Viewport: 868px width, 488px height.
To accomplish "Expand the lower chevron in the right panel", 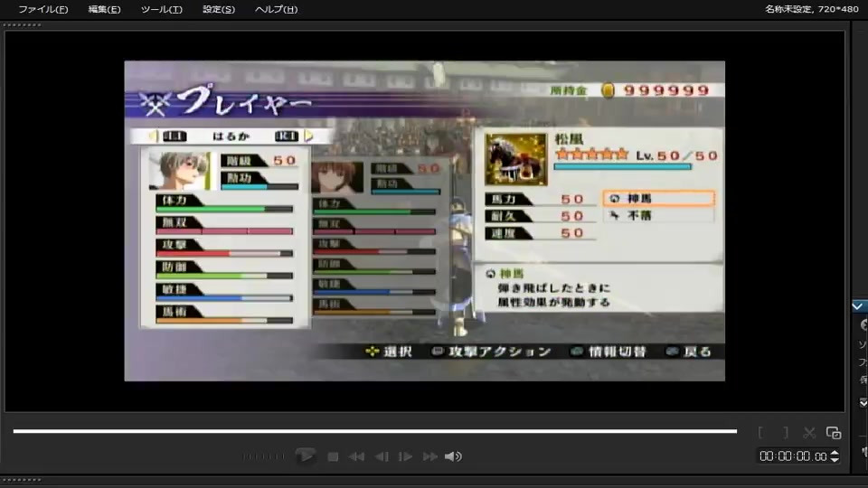I will pyautogui.click(x=863, y=403).
